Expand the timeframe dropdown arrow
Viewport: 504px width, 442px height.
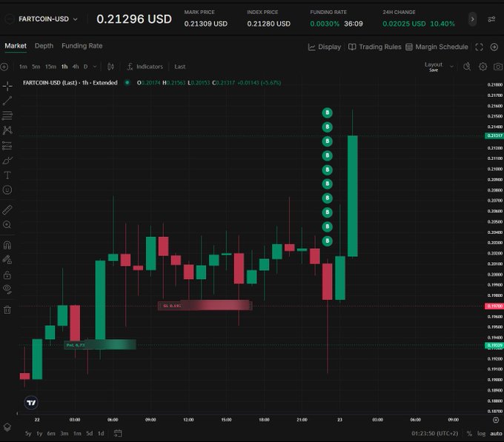(95, 67)
